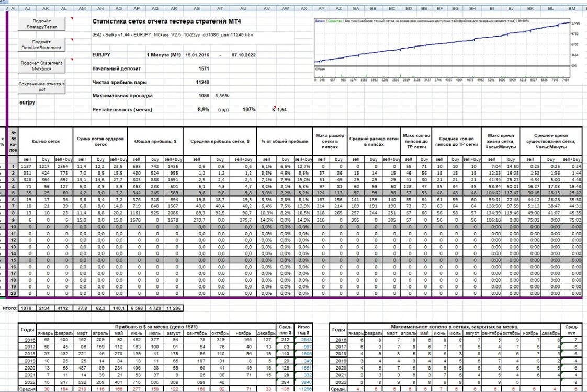Select column header BM
The width and height of the screenshot is (587, 392).
[x=572, y=8]
